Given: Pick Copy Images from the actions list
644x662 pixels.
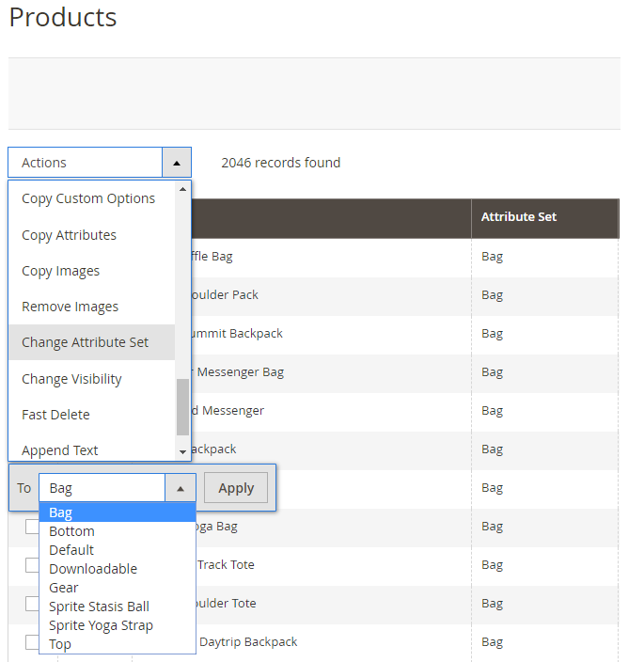Looking at the screenshot, I should (x=61, y=271).
